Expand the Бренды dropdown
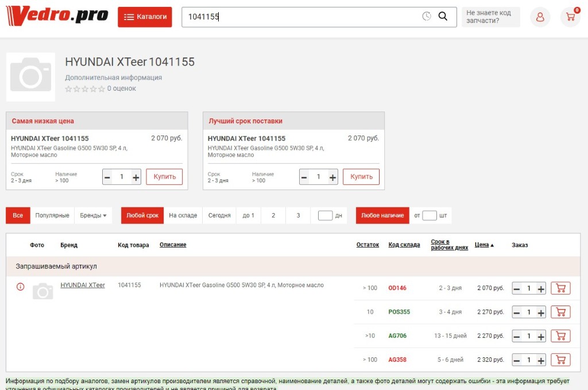 (94, 215)
